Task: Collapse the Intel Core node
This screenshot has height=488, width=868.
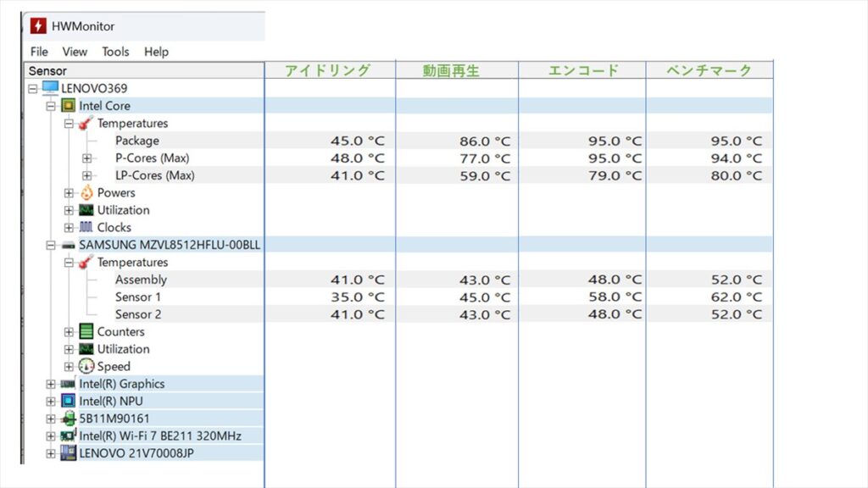Action: point(51,106)
